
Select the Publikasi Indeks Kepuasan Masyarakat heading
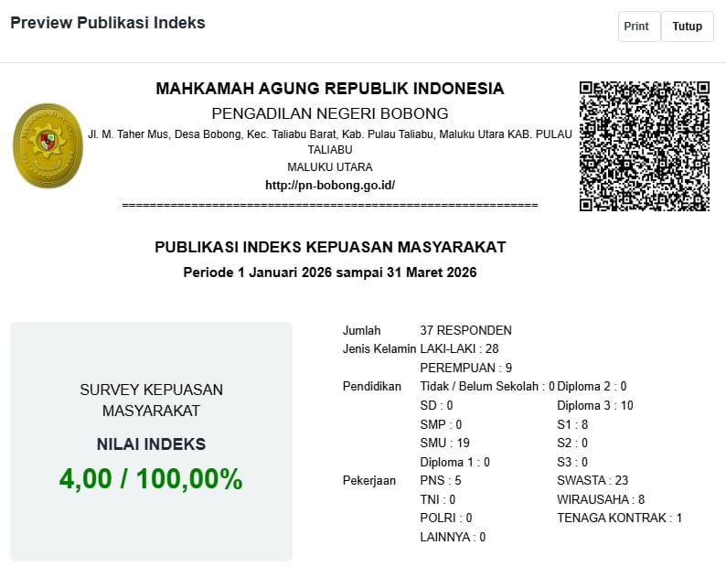tap(329, 247)
